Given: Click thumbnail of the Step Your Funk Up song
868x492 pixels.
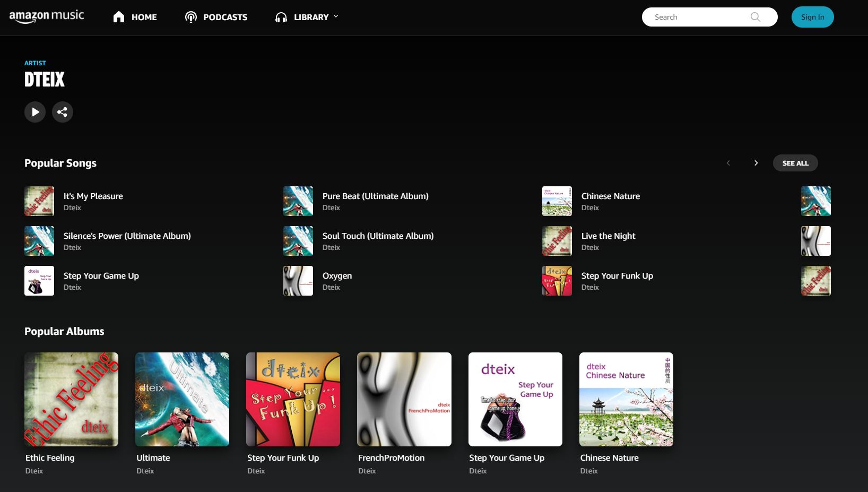Looking at the screenshot, I should pos(557,281).
